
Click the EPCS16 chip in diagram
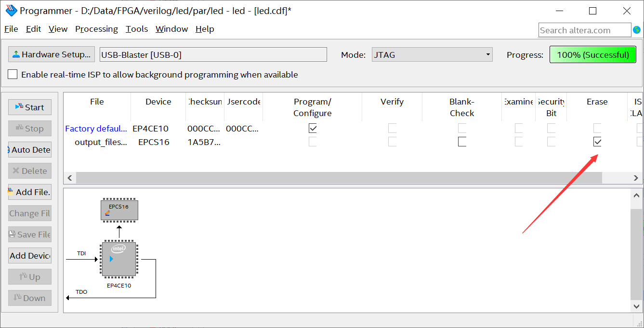pyautogui.click(x=119, y=210)
